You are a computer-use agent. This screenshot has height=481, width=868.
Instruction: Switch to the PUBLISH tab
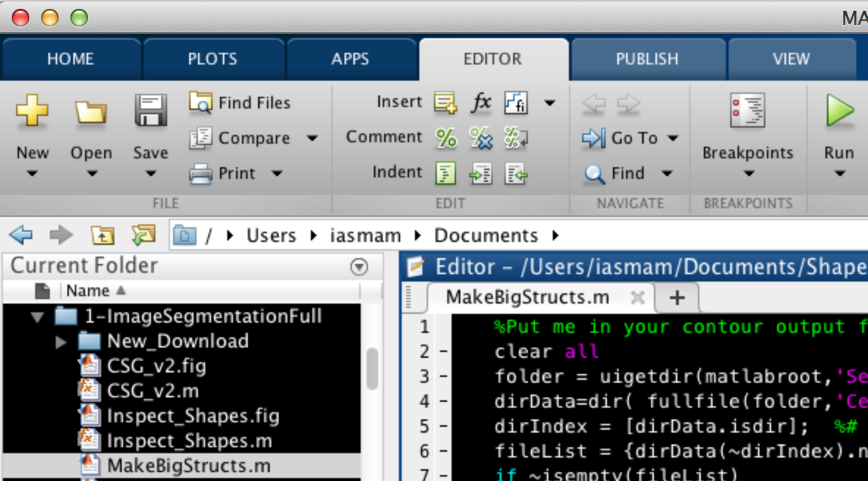point(647,59)
